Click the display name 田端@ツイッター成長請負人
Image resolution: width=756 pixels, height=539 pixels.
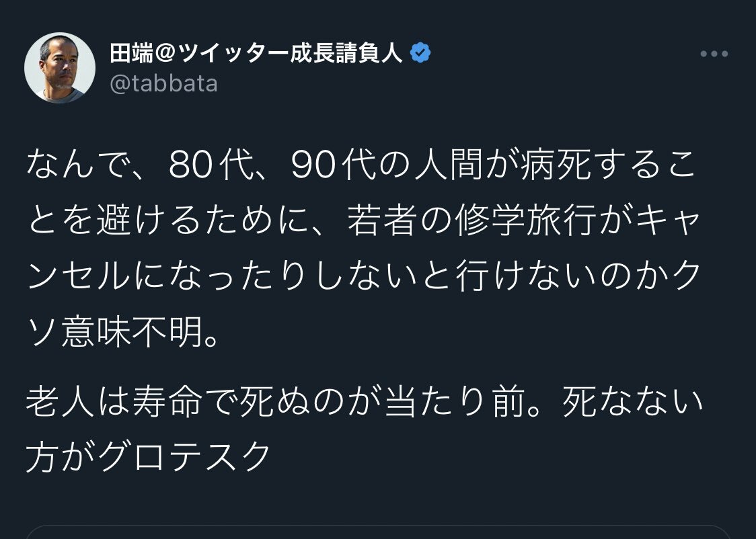tap(256, 53)
